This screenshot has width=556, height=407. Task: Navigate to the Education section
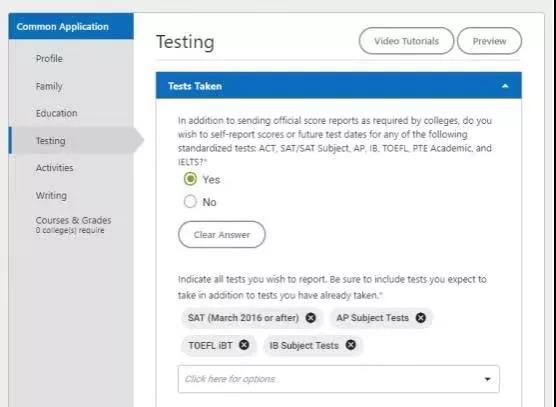click(56, 113)
